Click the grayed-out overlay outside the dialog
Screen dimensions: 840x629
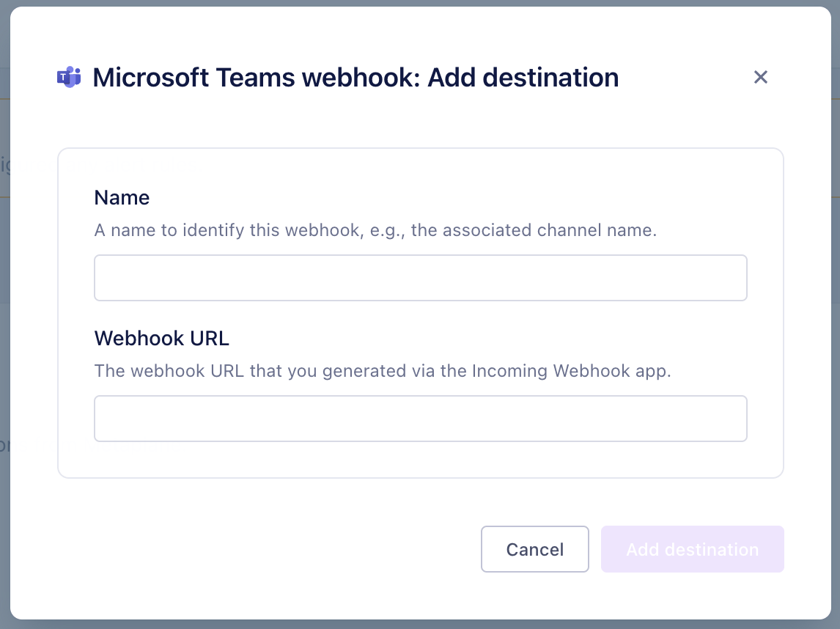tap(420, 5)
